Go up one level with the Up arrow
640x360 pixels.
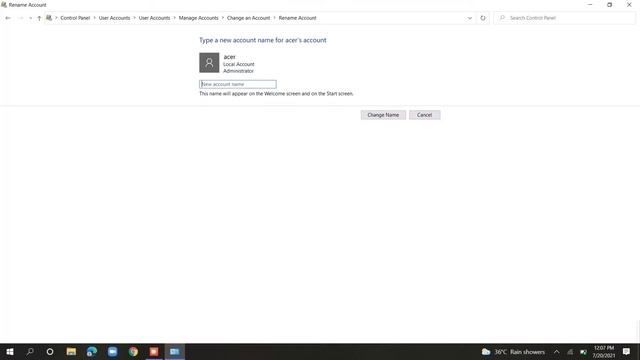(x=39, y=18)
